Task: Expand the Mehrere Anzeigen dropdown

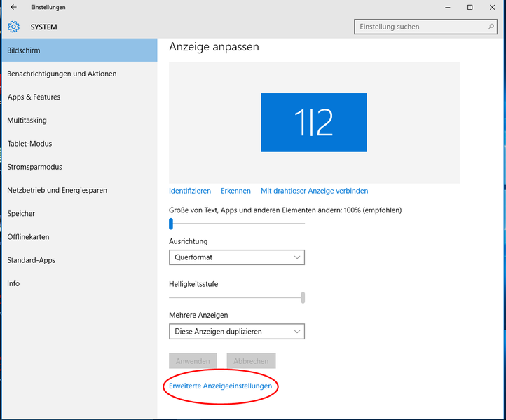Action: (237, 331)
